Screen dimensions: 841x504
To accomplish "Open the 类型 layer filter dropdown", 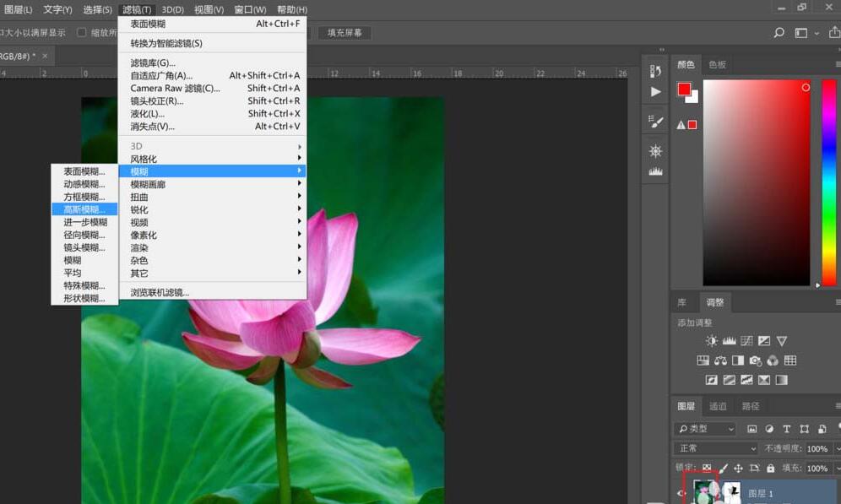I will click(x=706, y=429).
